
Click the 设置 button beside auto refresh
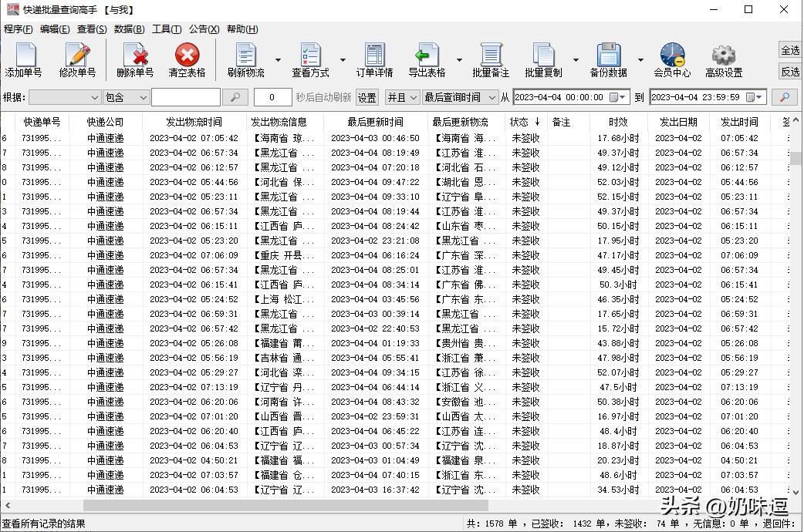[367, 97]
